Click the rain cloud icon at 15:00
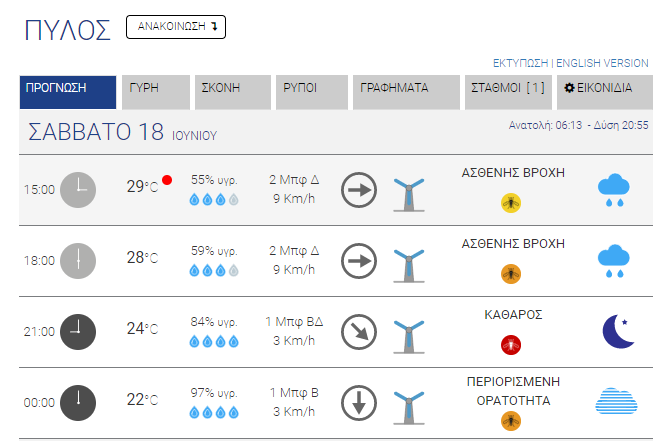This screenshot has width=663, height=441. [614, 190]
